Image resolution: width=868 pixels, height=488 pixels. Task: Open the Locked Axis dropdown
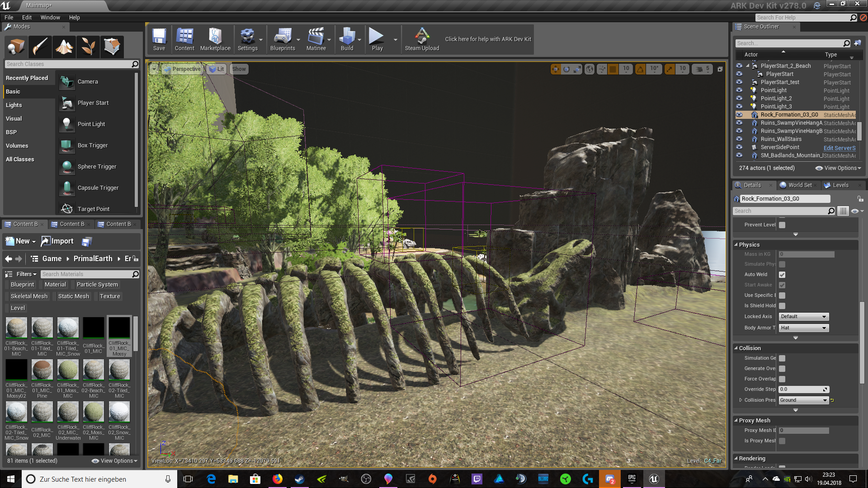804,317
